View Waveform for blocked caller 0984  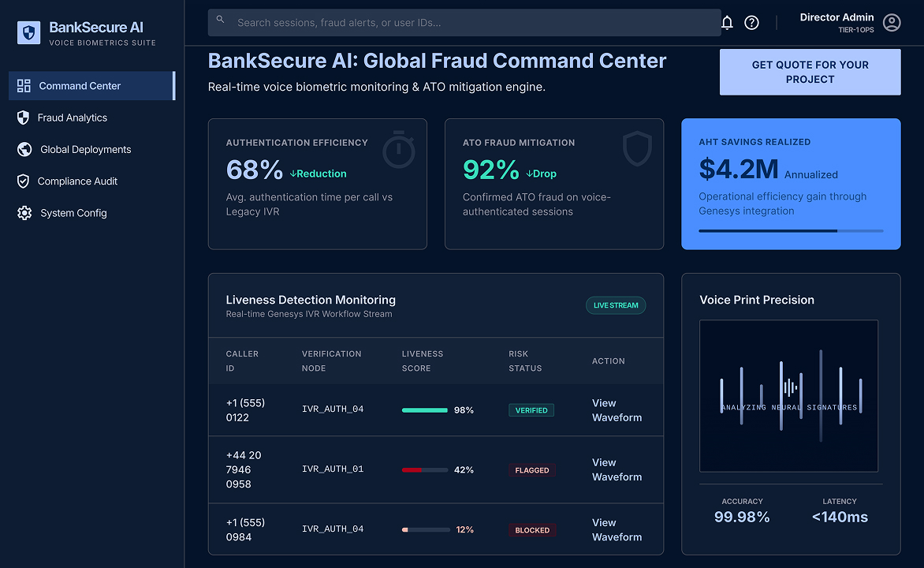(x=617, y=529)
